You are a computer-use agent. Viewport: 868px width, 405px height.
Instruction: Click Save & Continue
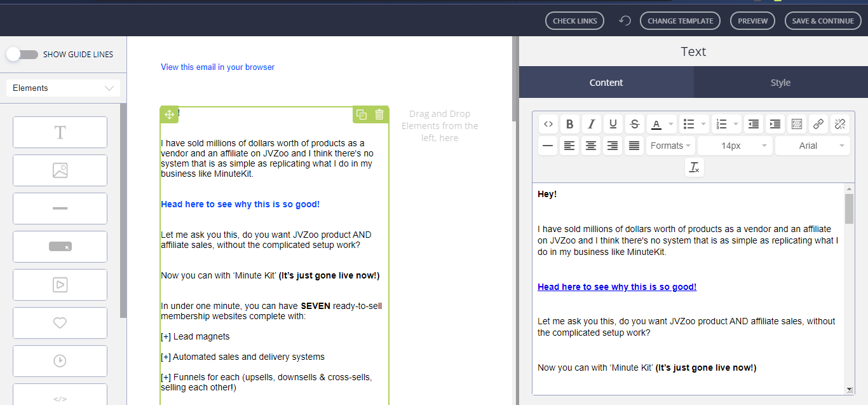point(823,21)
